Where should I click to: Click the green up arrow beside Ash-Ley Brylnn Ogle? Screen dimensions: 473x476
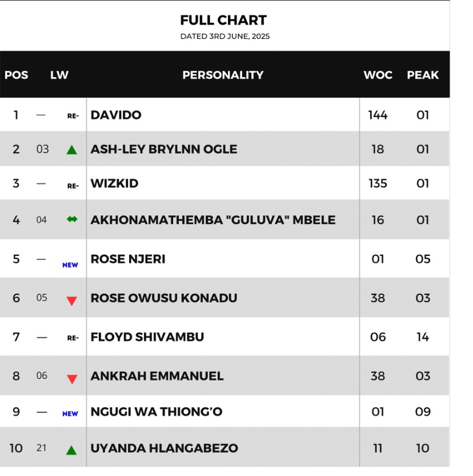tap(71, 150)
